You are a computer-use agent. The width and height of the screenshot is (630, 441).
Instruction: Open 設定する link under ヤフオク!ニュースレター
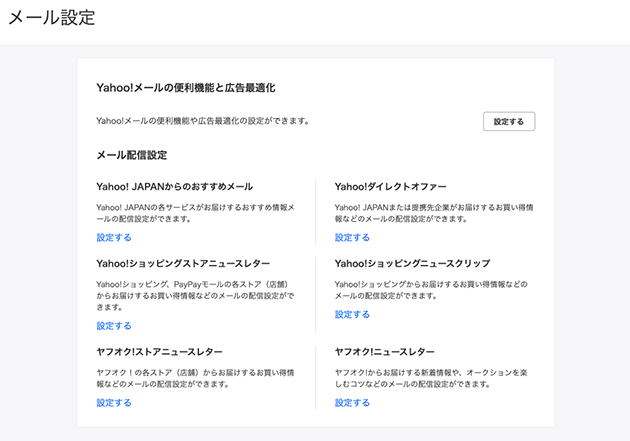tap(352, 402)
